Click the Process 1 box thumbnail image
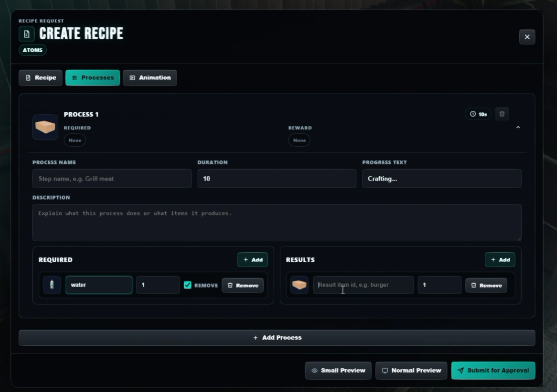 click(45, 127)
